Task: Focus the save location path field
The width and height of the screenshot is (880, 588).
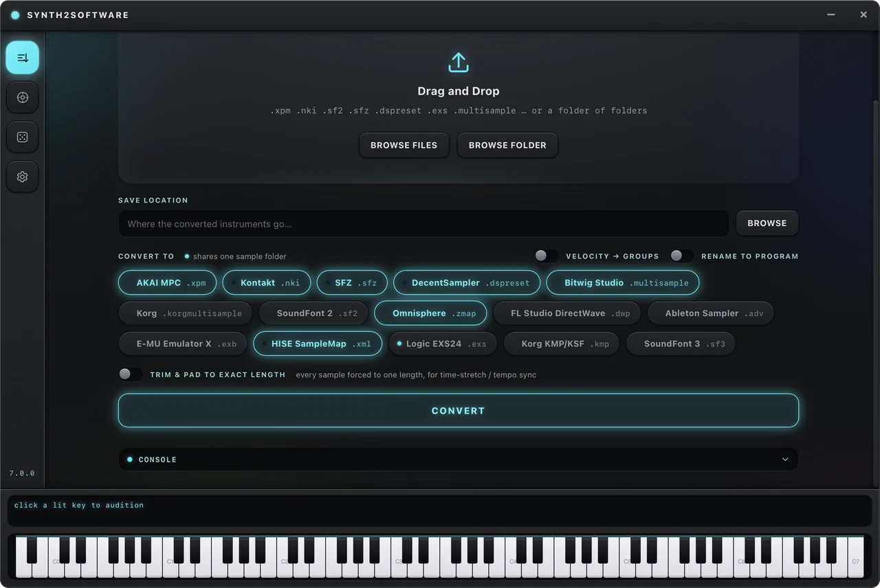Action: point(423,224)
